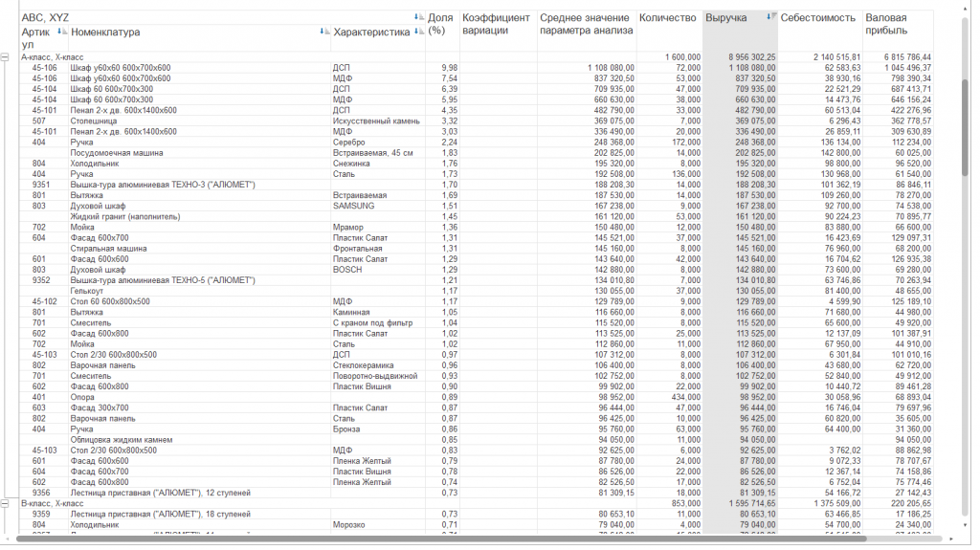Click the horizontal scrollbar thumb
Screen dimensions: 980x550
[440, 539]
